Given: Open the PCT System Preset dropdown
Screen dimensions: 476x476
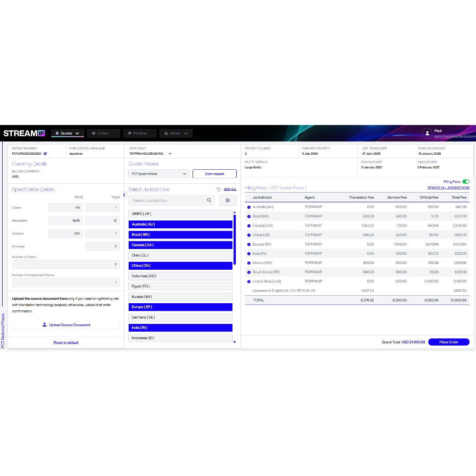Looking at the screenshot, I should [159, 174].
